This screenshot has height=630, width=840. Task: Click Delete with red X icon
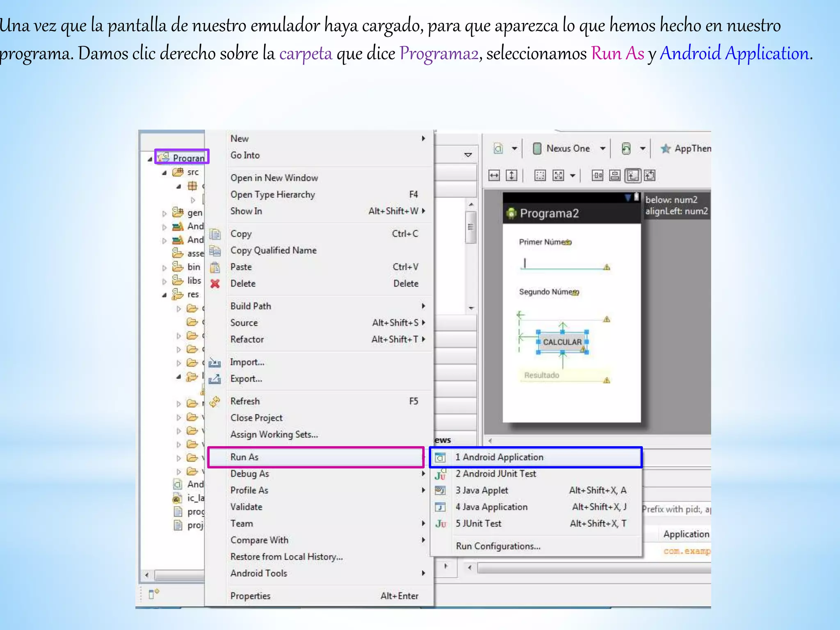point(319,284)
